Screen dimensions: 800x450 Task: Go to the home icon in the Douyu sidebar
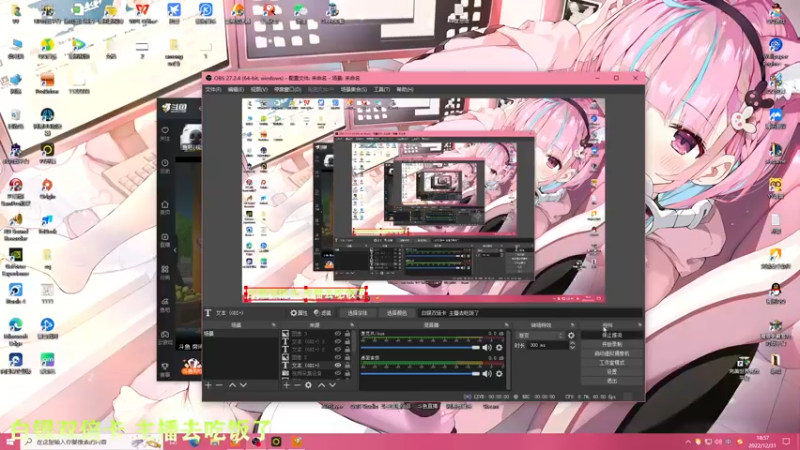point(165,204)
